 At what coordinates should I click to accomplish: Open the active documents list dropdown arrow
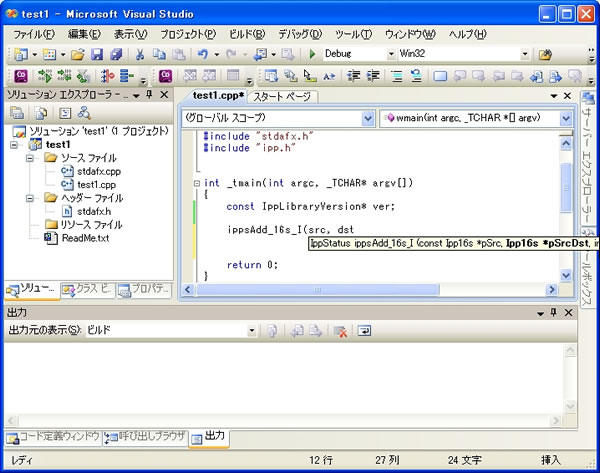tap(554, 96)
